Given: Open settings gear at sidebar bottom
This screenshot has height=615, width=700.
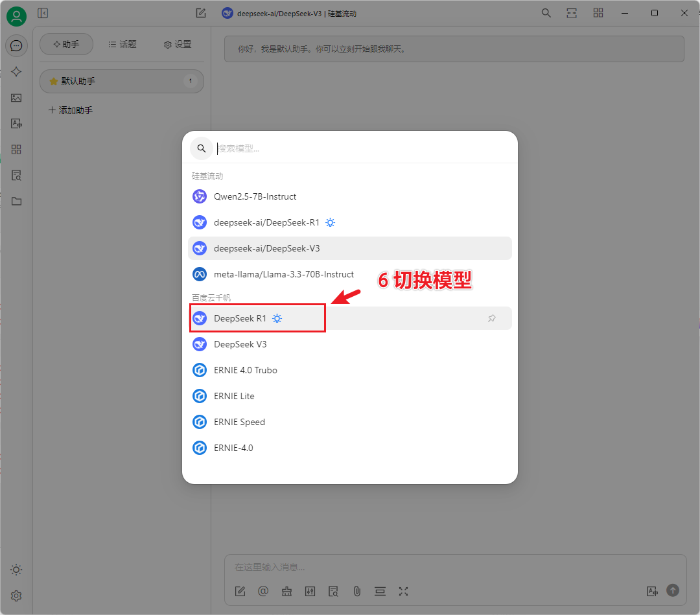Looking at the screenshot, I should coord(16,596).
